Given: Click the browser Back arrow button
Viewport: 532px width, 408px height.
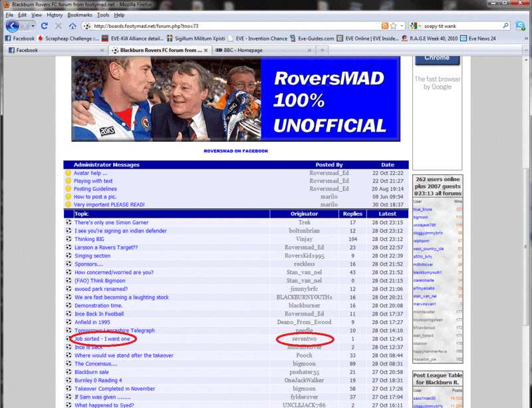Looking at the screenshot, I should 12,26.
